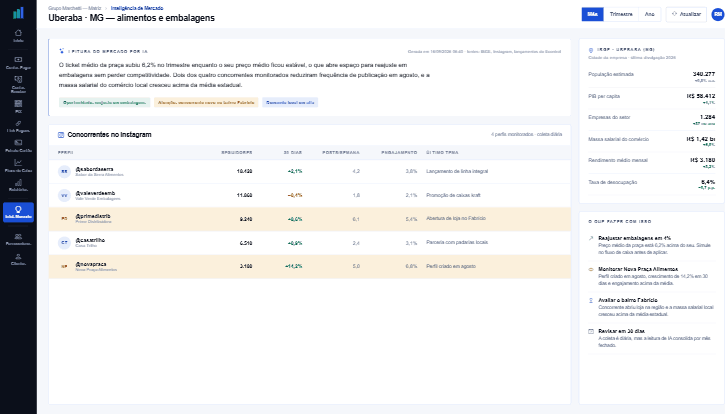Open the Grupo Marchetti — Matriz breadcrumb
This screenshot has width=725, height=414.
[75, 8]
